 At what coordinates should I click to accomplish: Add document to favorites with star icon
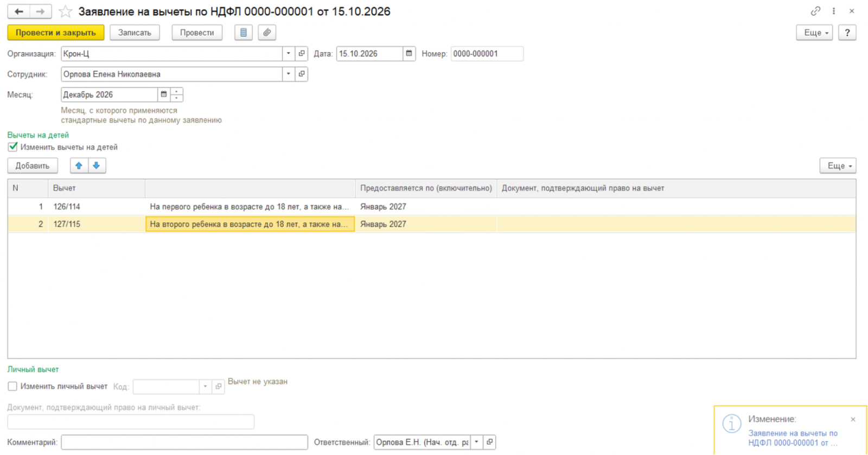coord(65,11)
